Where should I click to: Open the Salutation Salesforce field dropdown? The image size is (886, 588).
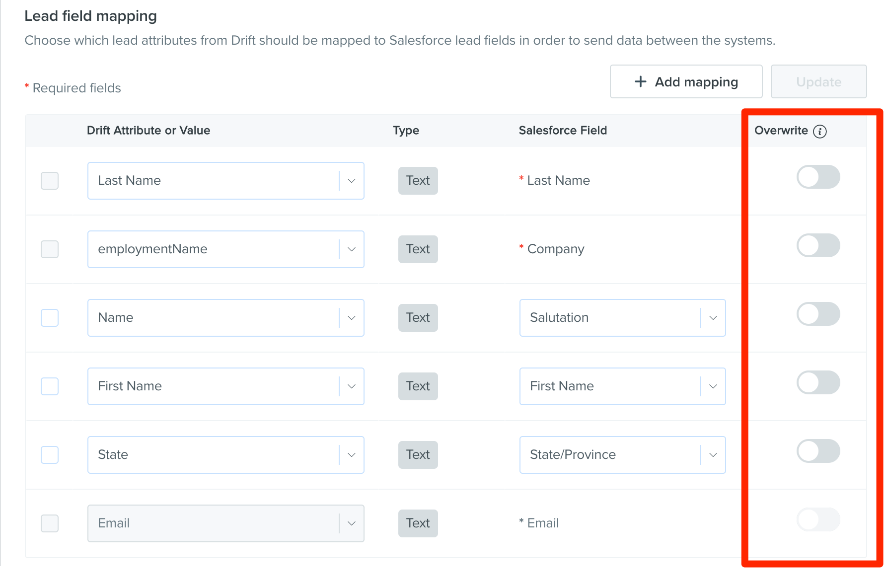pyautogui.click(x=623, y=318)
